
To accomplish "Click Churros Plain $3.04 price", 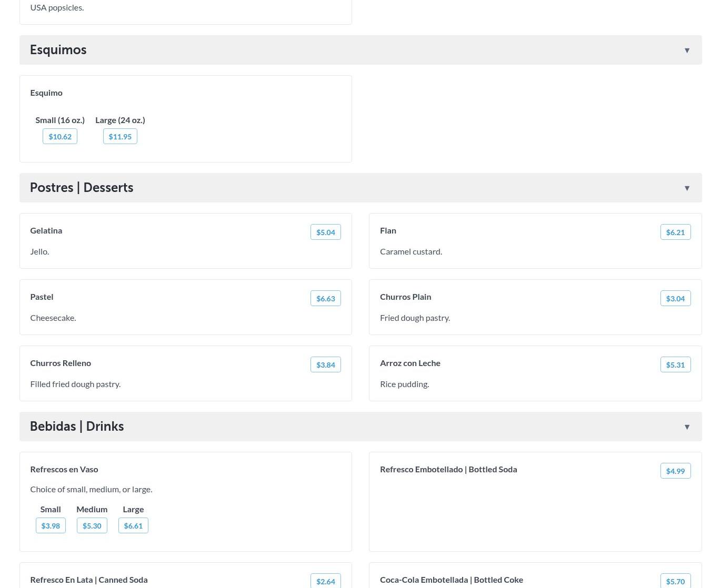I will tap(675, 299).
